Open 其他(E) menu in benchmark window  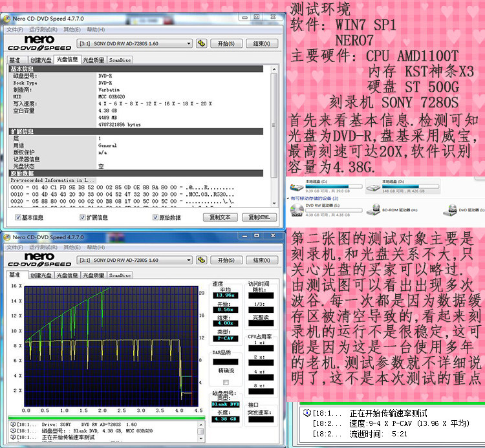(72, 248)
